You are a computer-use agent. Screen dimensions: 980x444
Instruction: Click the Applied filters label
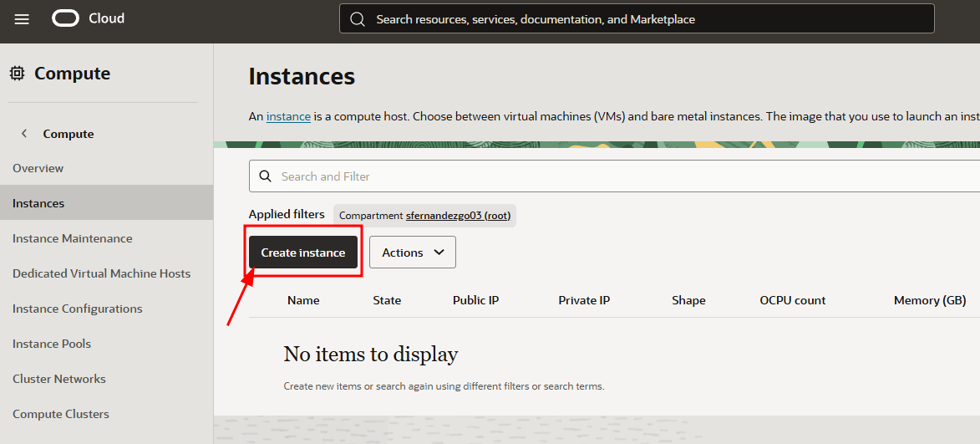tap(287, 214)
